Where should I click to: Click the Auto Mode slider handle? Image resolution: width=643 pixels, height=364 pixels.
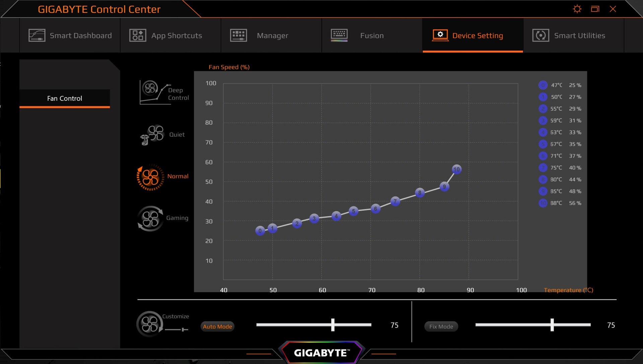(x=333, y=325)
